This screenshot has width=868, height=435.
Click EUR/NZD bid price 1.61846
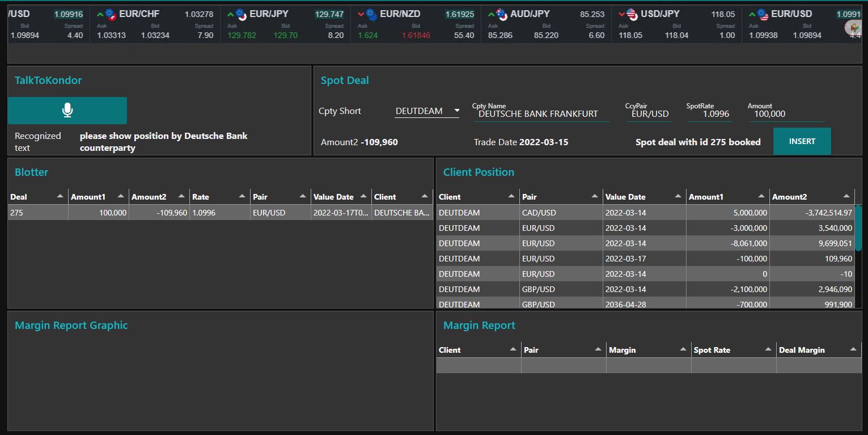[x=416, y=35]
